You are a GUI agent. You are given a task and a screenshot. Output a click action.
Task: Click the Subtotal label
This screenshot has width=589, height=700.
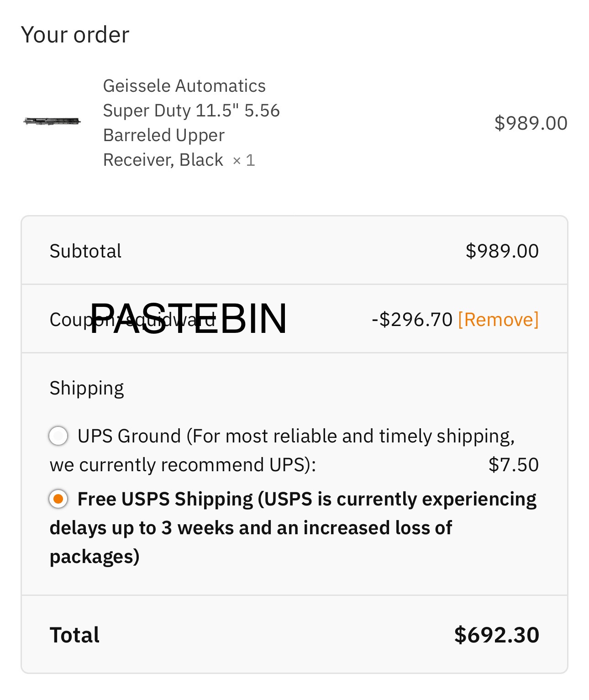coord(85,251)
